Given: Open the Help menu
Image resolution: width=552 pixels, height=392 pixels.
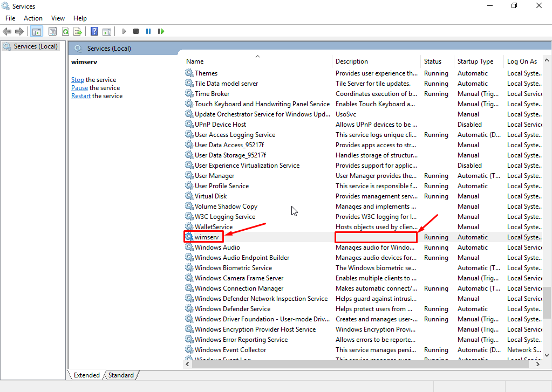Looking at the screenshot, I should point(80,18).
